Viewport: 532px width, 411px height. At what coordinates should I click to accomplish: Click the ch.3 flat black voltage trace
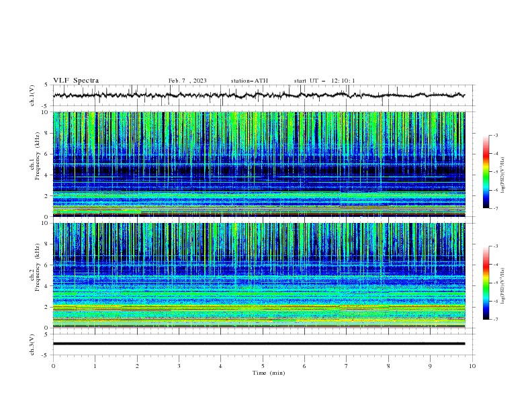(259, 344)
